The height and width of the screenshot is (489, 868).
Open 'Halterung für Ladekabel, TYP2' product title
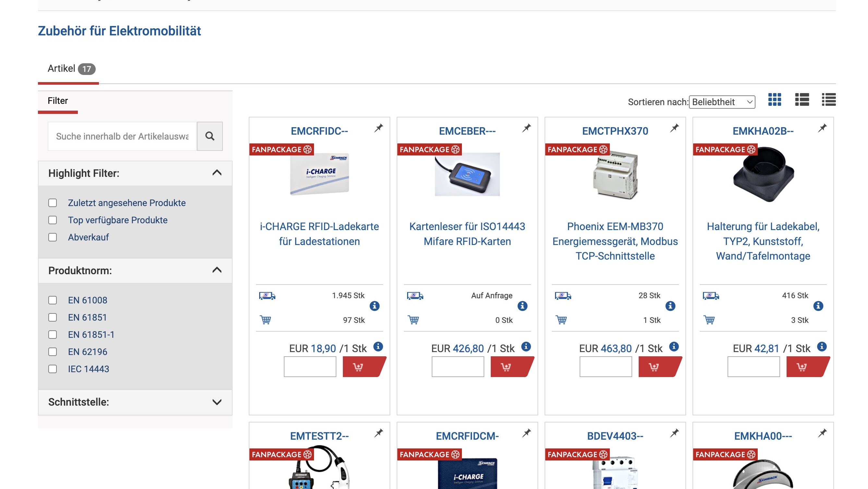[x=763, y=241]
